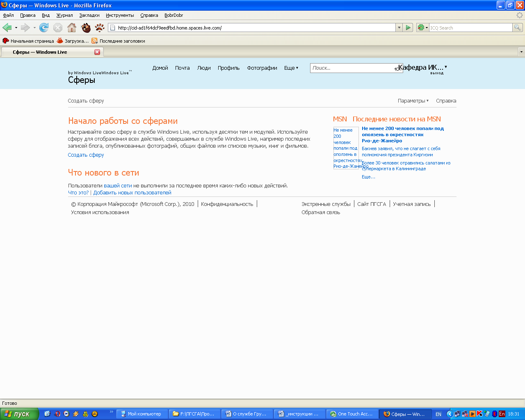Go to the Home page icon
525x420 pixels.
tap(72, 27)
